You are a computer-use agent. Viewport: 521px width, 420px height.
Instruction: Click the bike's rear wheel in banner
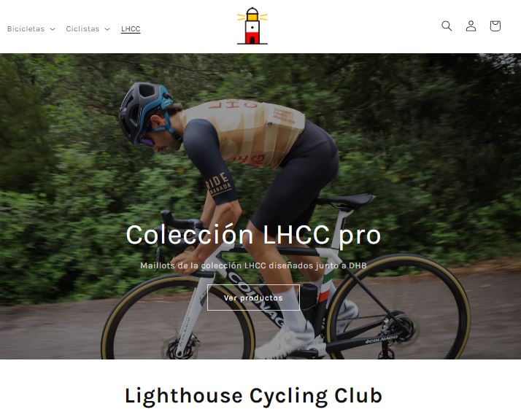click(398, 307)
